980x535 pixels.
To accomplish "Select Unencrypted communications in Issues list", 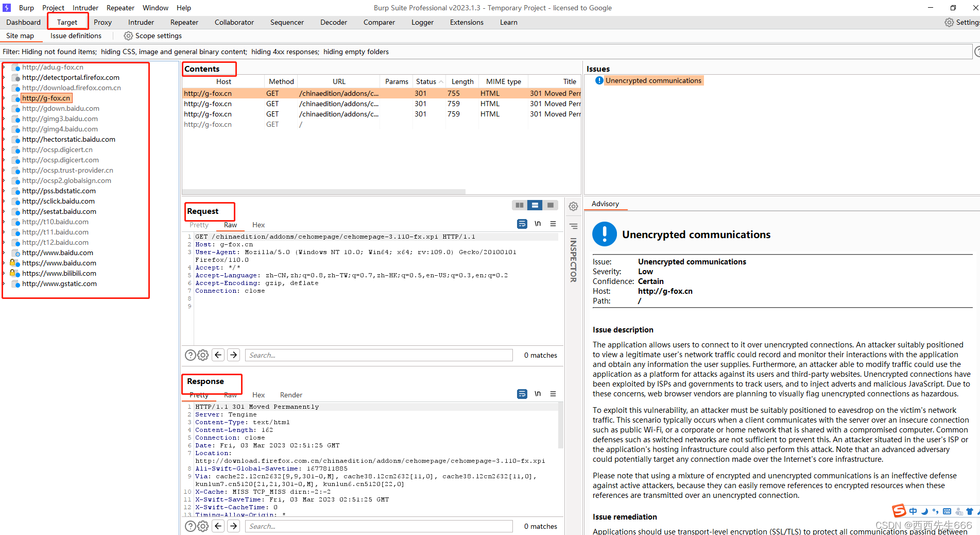I will (653, 80).
